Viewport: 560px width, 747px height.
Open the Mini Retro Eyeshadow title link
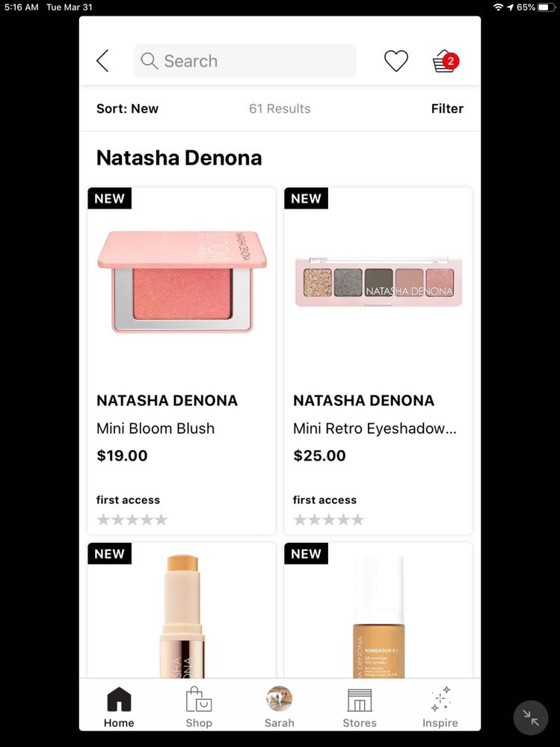pyautogui.click(x=375, y=428)
